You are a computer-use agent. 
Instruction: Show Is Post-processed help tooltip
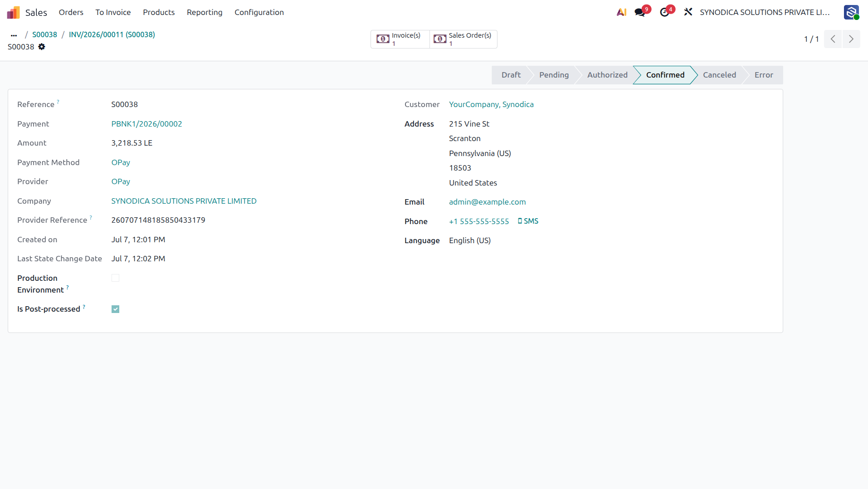click(84, 307)
